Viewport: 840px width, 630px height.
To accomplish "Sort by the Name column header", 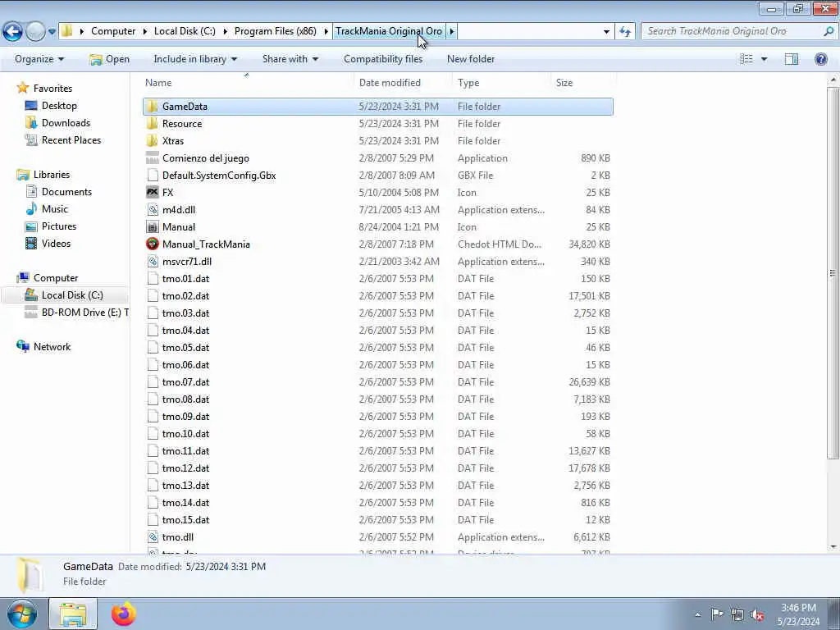I will (x=158, y=83).
